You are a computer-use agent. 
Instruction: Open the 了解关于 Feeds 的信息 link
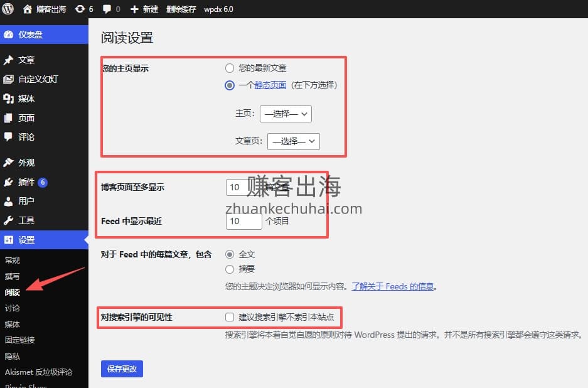pyautogui.click(x=393, y=286)
